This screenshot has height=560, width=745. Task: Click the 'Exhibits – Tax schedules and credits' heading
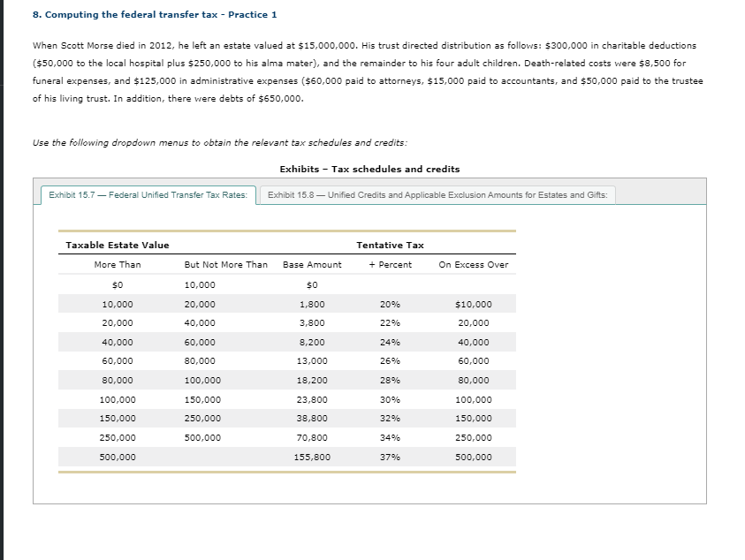369,169
